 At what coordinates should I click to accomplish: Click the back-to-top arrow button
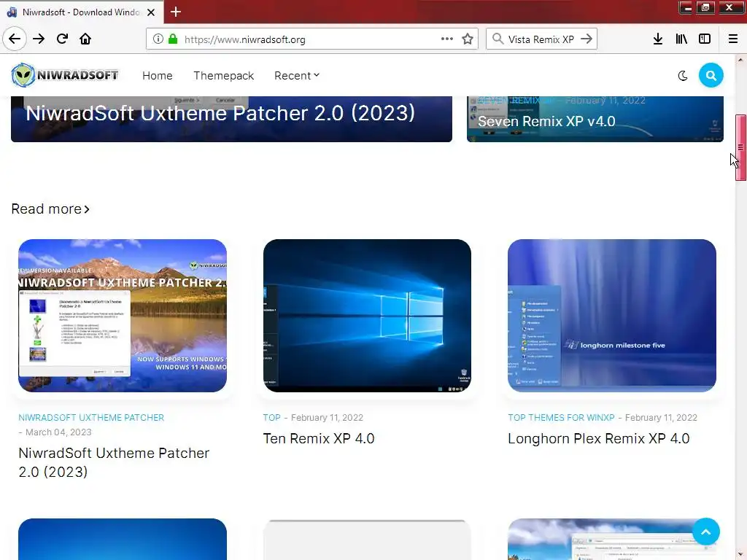click(x=706, y=532)
